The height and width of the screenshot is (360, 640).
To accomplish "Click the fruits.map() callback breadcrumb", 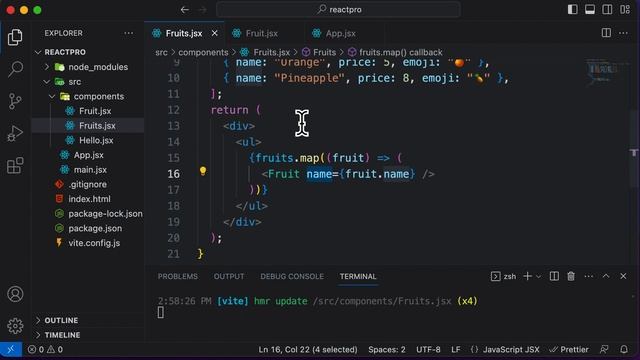I will 395,52.
